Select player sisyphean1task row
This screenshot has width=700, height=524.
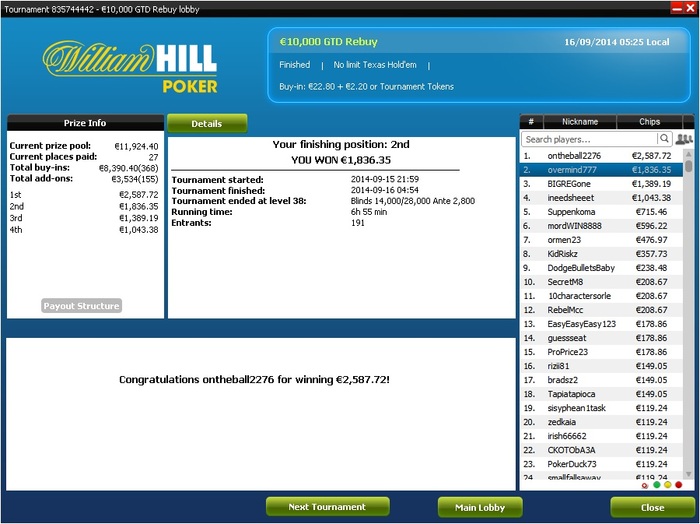[601, 408]
